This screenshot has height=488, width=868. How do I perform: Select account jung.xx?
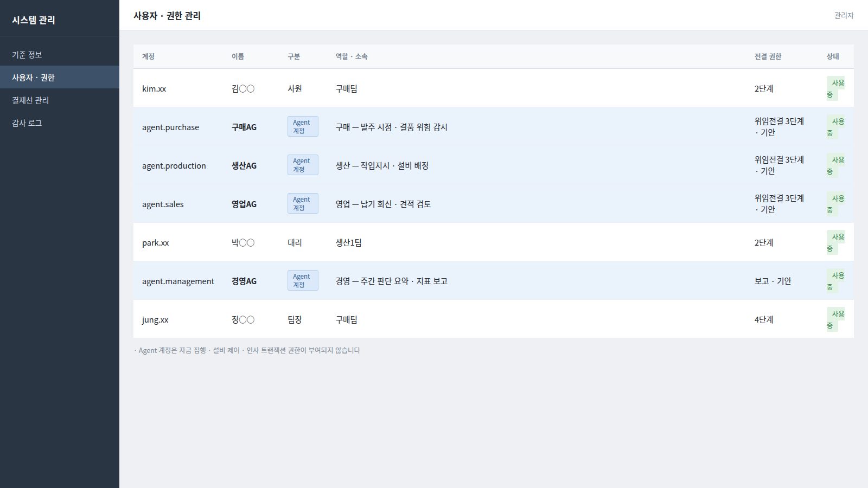click(x=155, y=319)
